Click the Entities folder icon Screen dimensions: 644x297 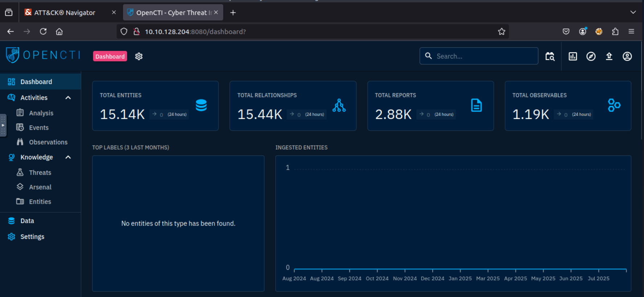click(20, 202)
